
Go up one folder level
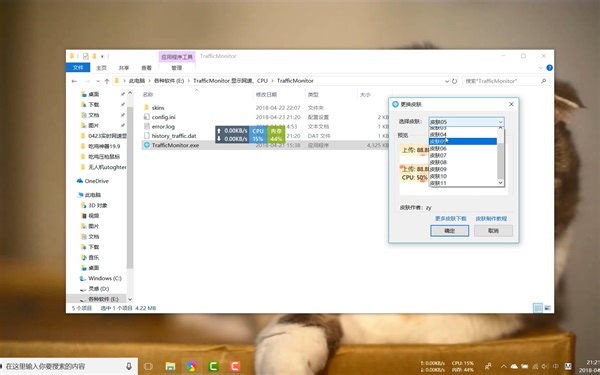[x=107, y=81]
